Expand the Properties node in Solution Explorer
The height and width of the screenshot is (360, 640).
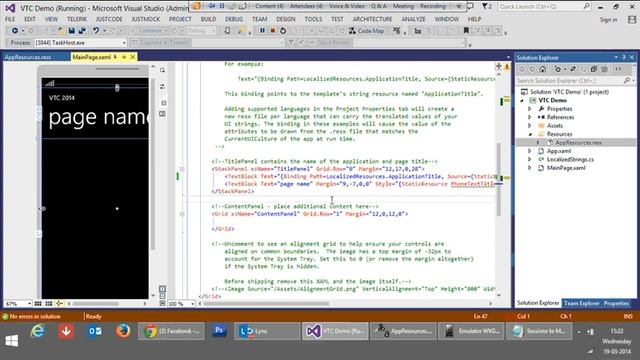(x=530, y=109)
